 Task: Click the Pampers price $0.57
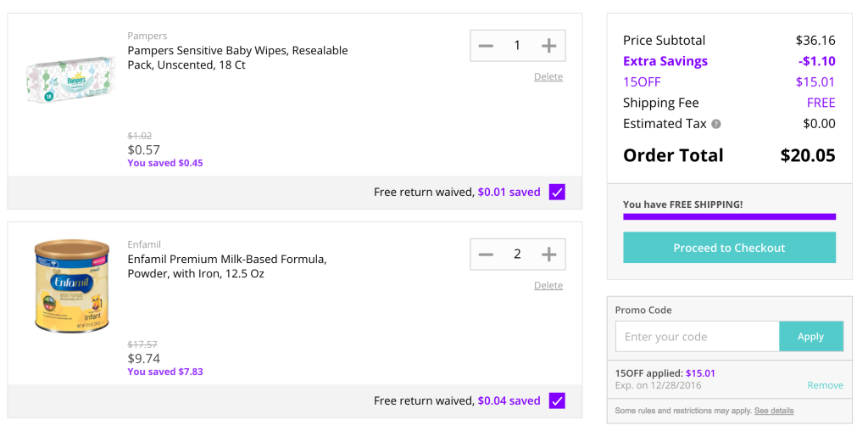[143, 149]
